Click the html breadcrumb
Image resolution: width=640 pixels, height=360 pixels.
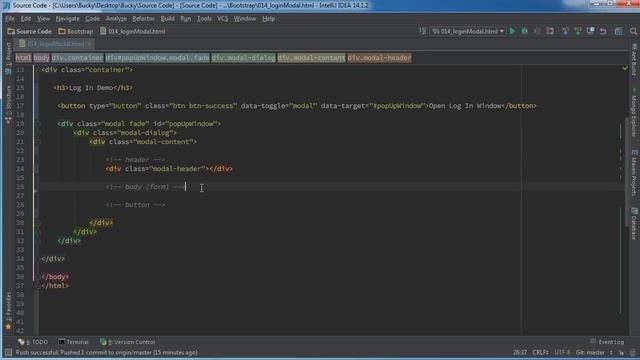pyautogui.click(x=23, y=58)
